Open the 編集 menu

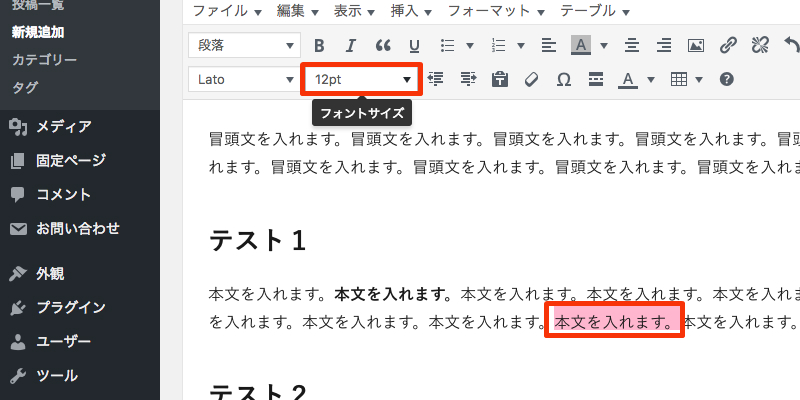click(x=298, y=11)
